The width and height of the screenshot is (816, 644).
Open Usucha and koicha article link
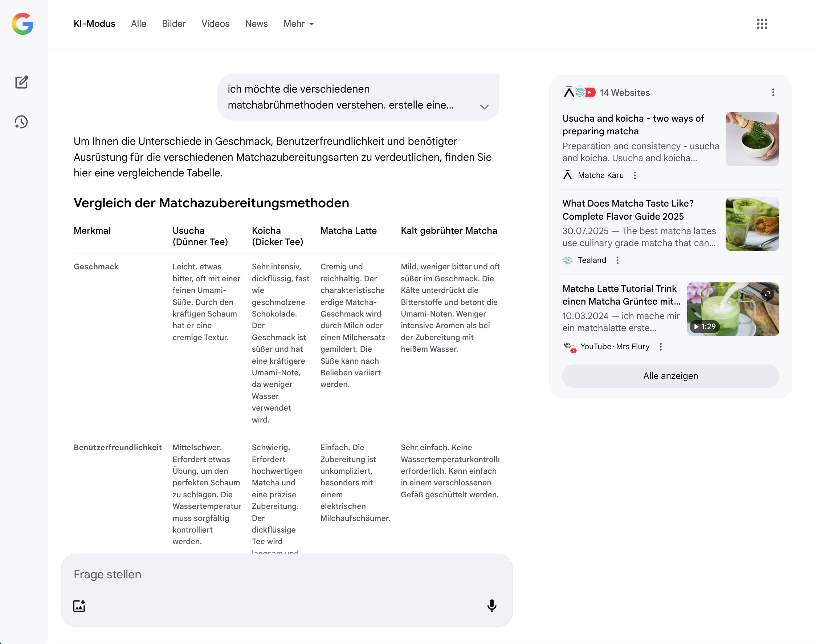(633, 125)
